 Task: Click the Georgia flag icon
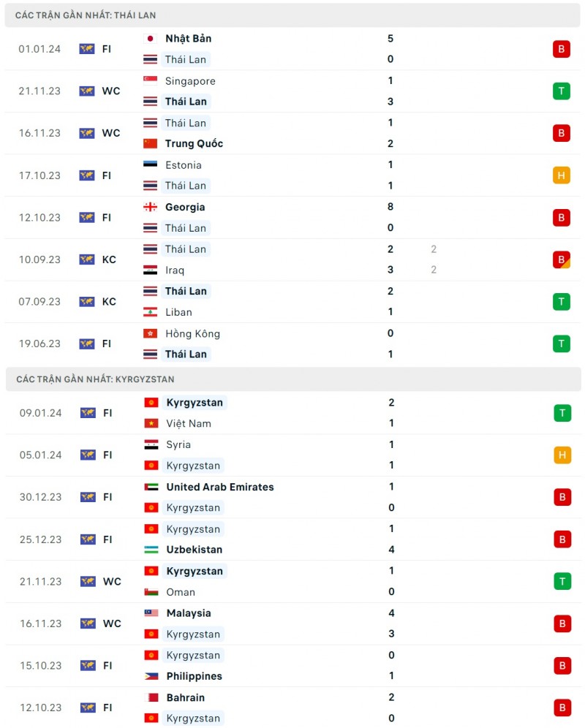point(150,208)
